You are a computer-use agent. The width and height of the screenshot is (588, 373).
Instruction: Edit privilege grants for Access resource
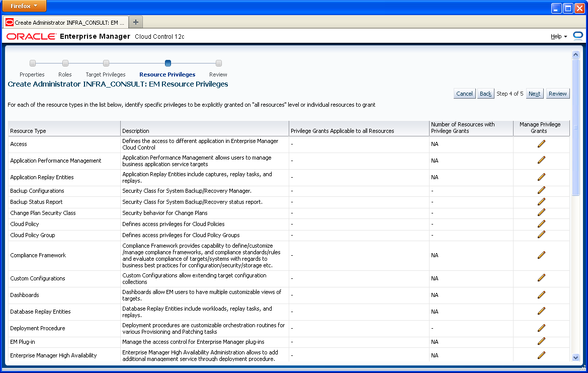coord(541,144)
